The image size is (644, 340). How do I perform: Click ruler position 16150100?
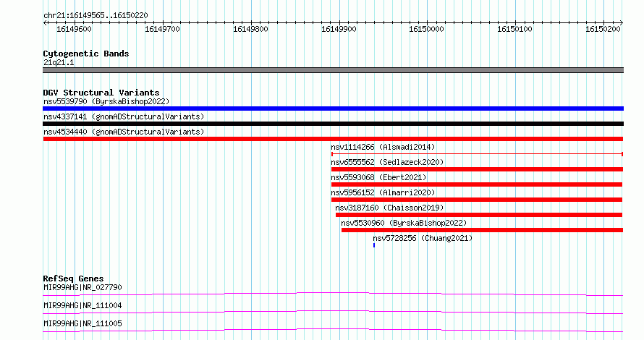coord(514,29)
